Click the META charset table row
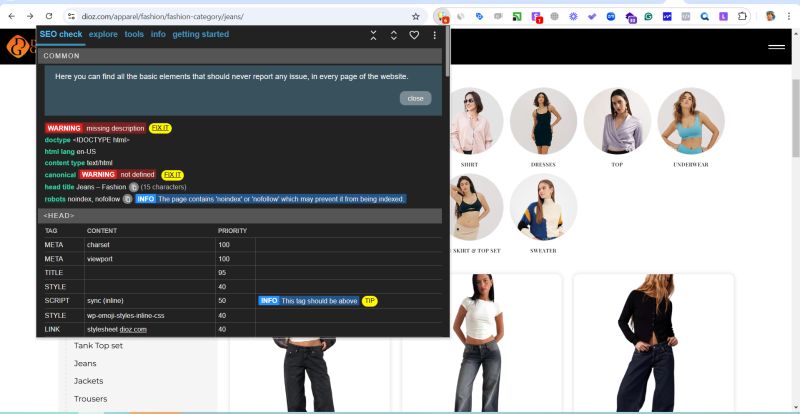 pyautogui.click(x=240, y=245)
